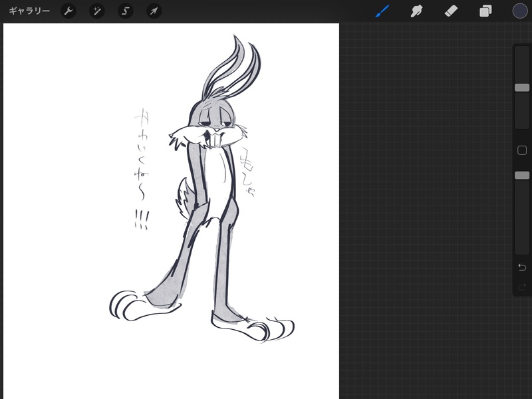Open the Actions wrench menu
532x399 pixels.
point(68,11)
